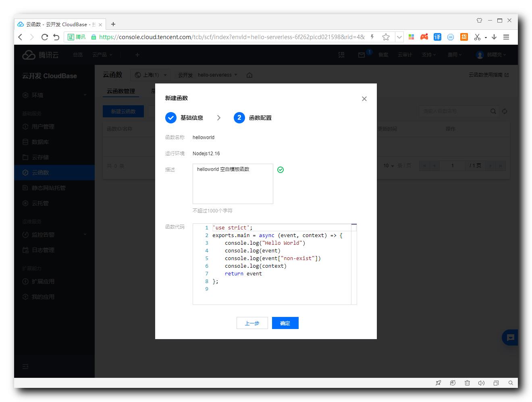Click the code editor vertical scrollbar
This screenshot has height=402, width=532.
354,264
